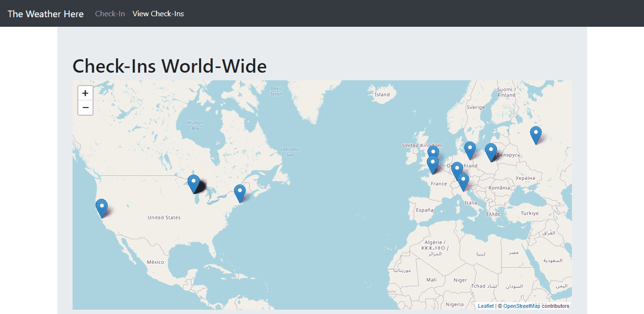The image size is (644, 314).
Task: Open the marker in northern Germany
Action: pyautogui.click(x=470, y=150)
